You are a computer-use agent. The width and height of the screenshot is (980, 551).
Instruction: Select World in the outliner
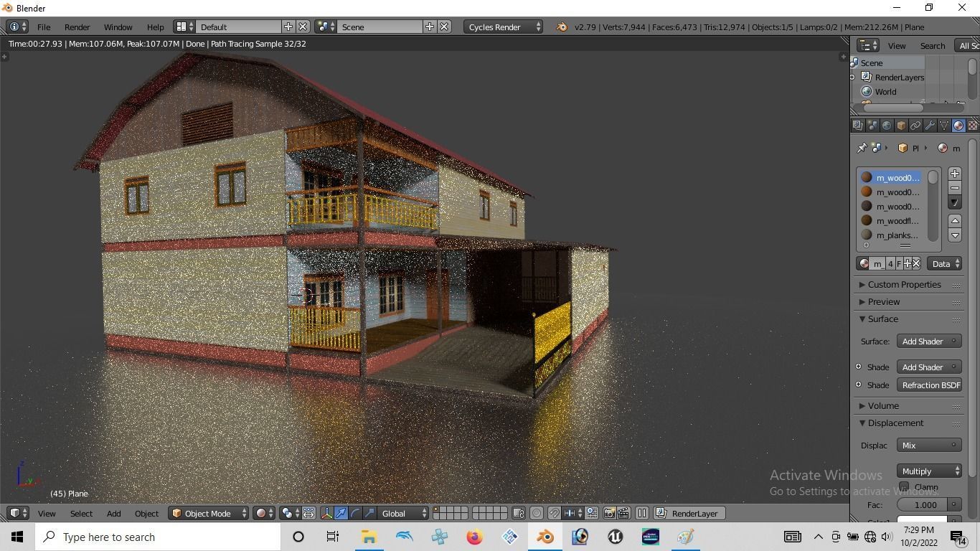pos(885,92)
